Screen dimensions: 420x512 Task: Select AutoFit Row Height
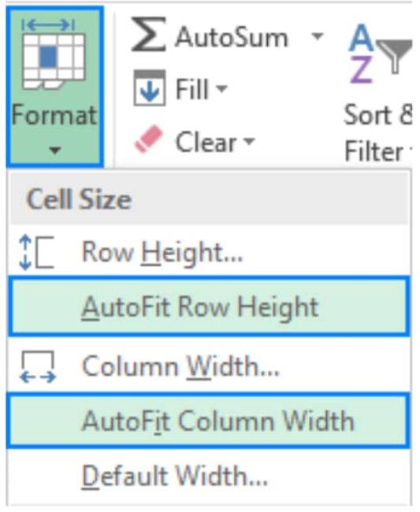(x=209, y=306)
